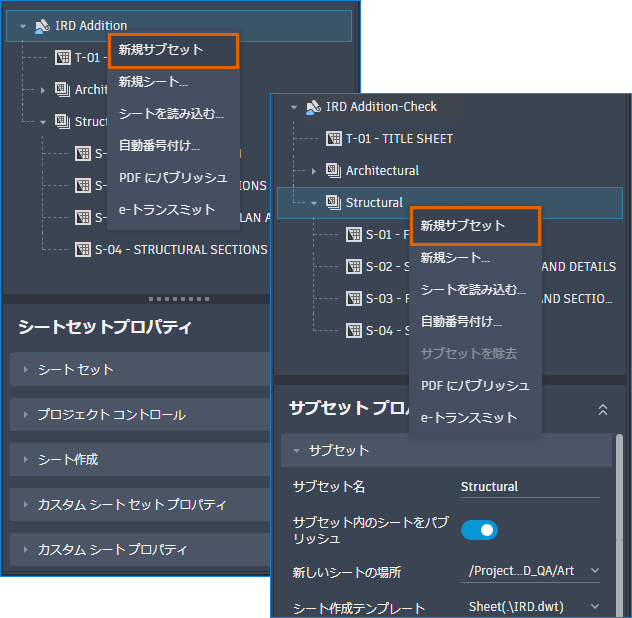This screenshot has height=618, width=632.
Task: Choose 新規シート... in right context menu
Action: click(x=475, y=258)
